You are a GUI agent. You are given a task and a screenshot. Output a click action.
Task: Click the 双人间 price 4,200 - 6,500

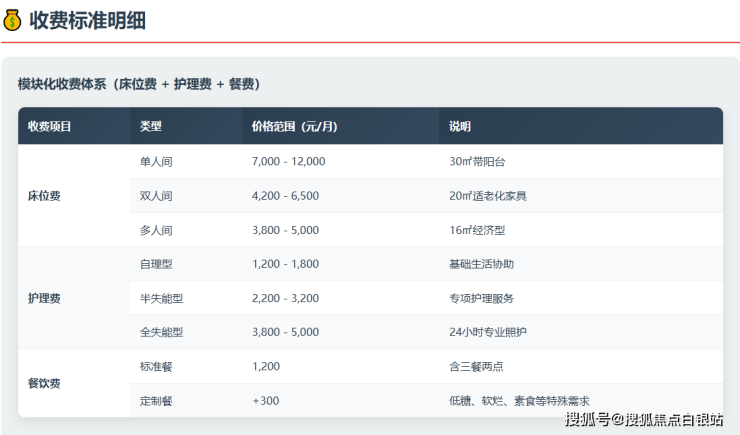coord(286,196)
